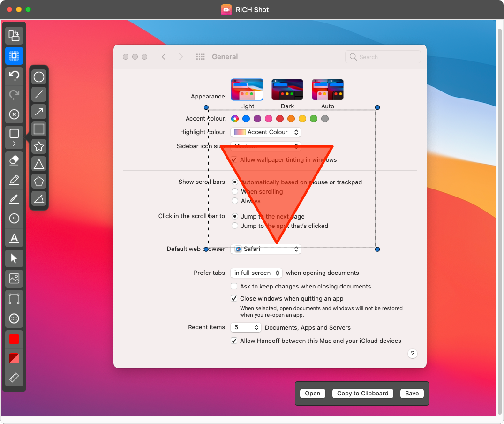Click the Auto appearance thumbnail in General window
Viewport: 504px width, 424px height.
click(328, 90)
